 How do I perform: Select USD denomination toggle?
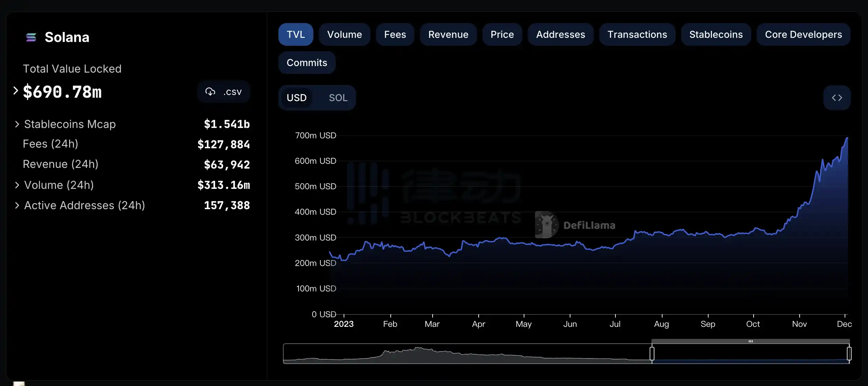click(297, 98)
